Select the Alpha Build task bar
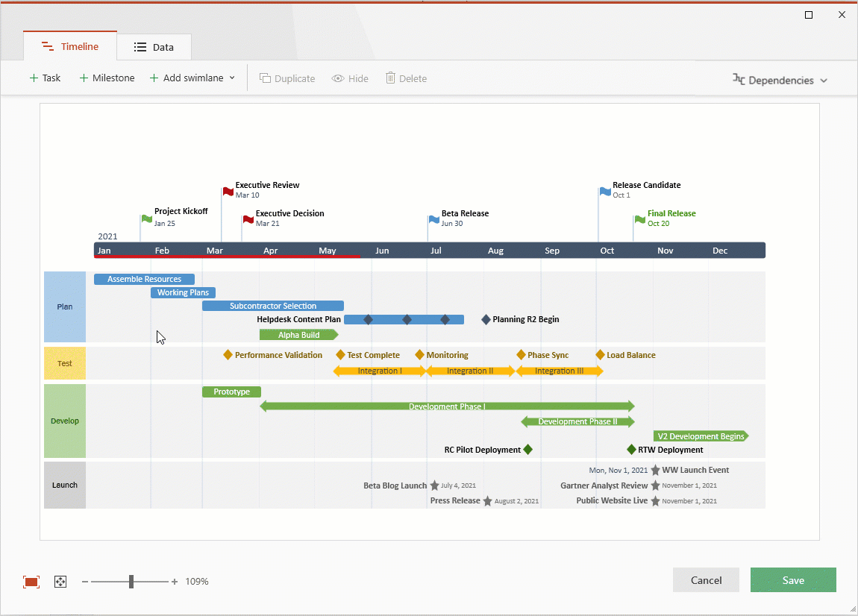Image resolution: width=858 pixels, height=616 pixels. pyautogui.click(x=298, y=334)
